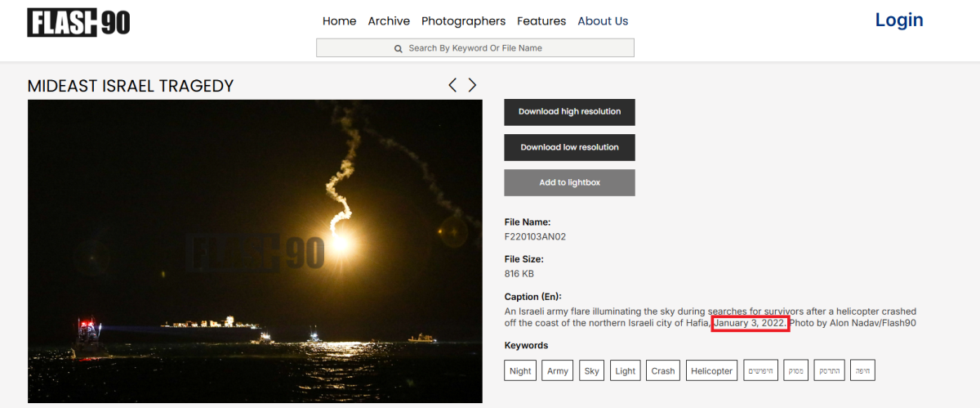
Task: Click the search magnifier icon
Action: point(399,48)
